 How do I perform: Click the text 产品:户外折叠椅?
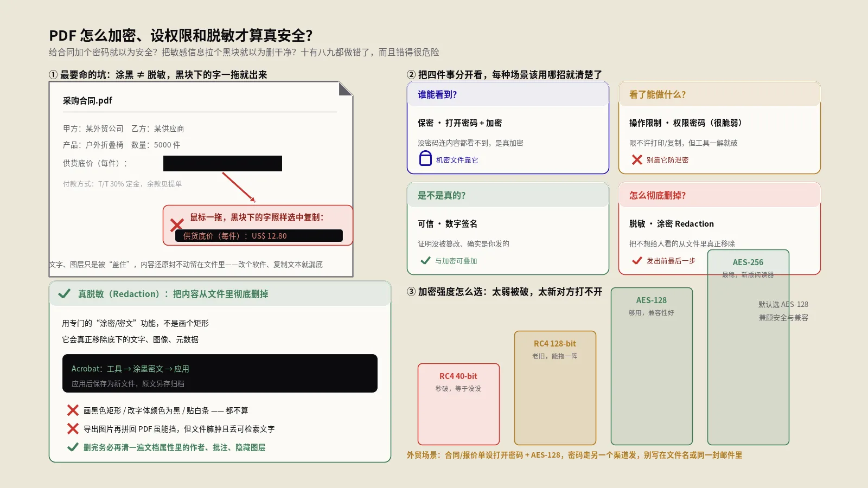[93, 145]
